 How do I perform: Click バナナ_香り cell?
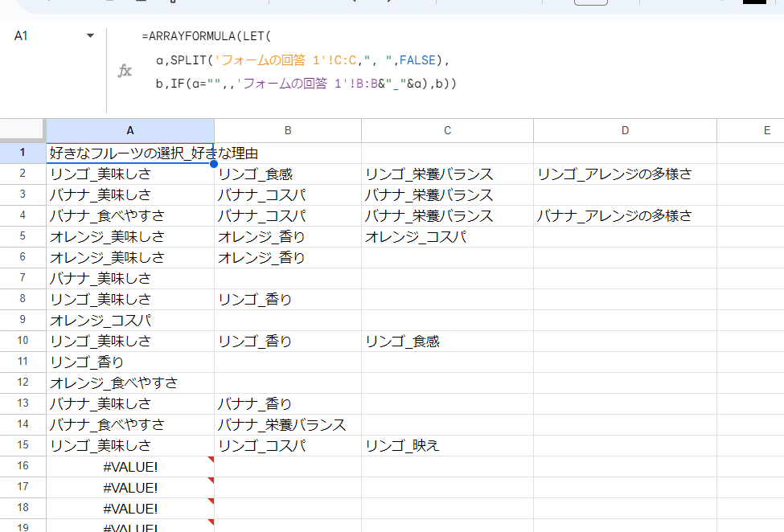[x=288, y=403]
